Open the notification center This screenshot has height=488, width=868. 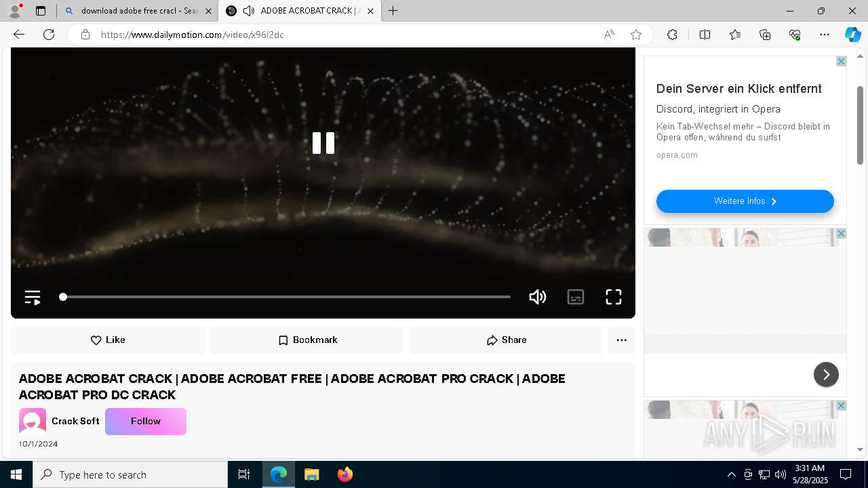pyautogui.click(x=846, y=474)
